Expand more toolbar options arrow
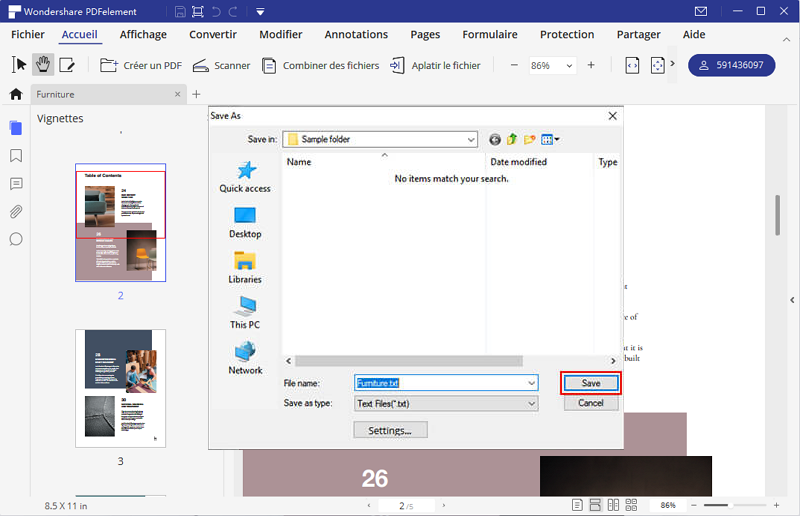Image resolution: width=800 pixels, height=516 pixels. (x=672, y=64)
